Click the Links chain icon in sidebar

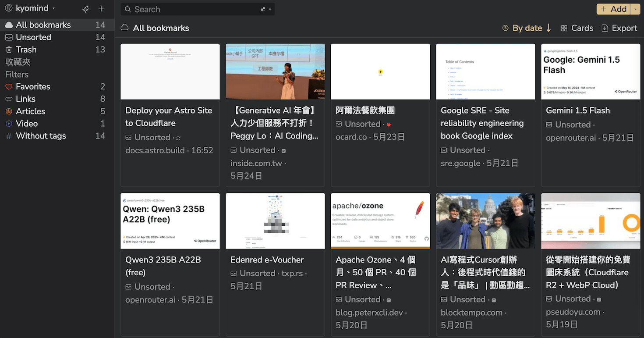9,99
